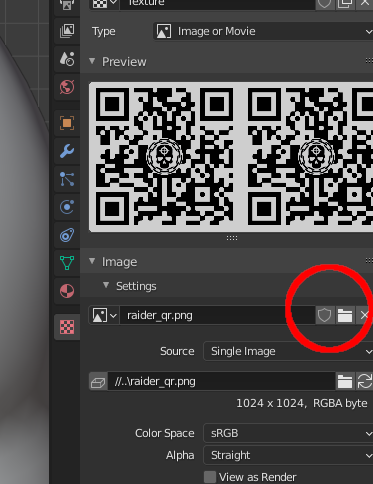373x484 pixels.
Task: Enable the View as Render checkbox
Action: [x=210, y=477]
